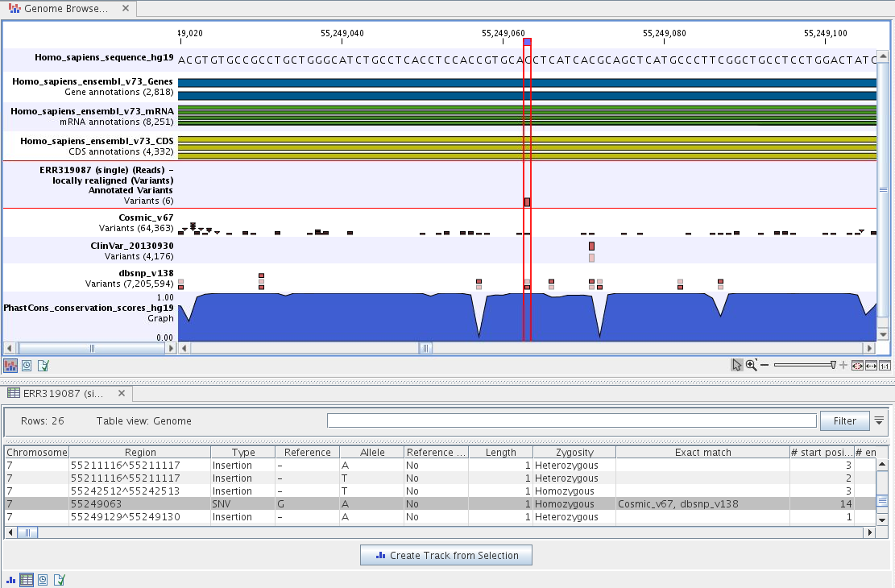Open the history view of the genome browser
Image resolution: width=895 pixels, height=588 pixels.
click(x=27, y=365)
